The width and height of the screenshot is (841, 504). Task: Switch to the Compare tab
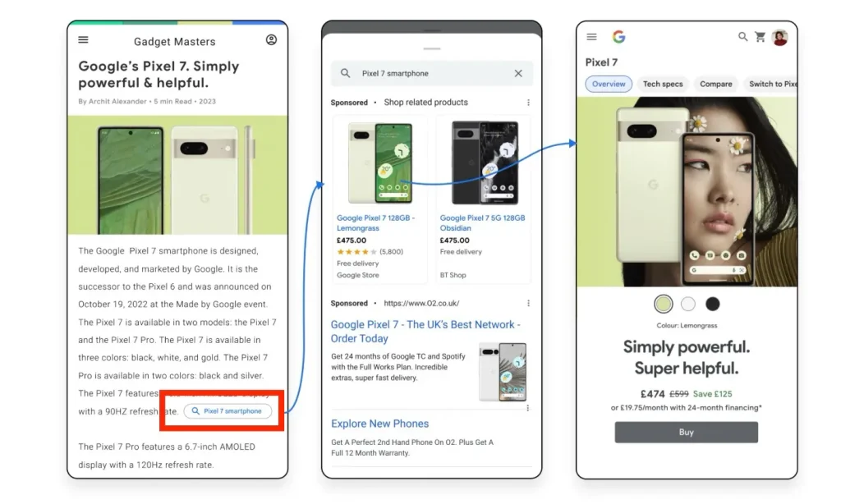(715, 85)
